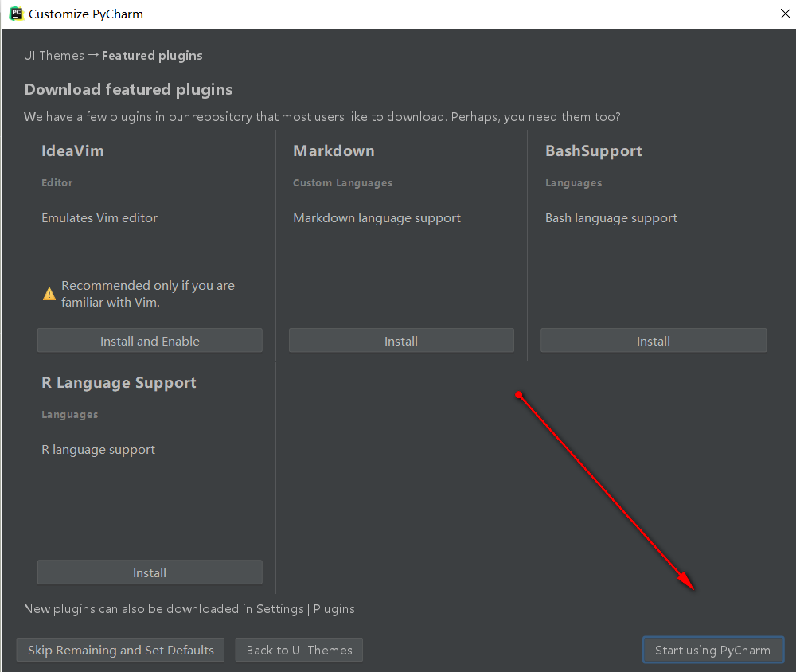This screenshot has height=672, width=796.
Task: Click the Back to UI Themes button
Action: tap(299, 650)
